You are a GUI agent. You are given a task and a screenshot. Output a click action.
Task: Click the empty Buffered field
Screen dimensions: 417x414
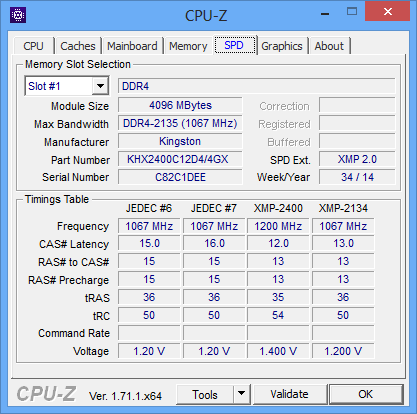point(357,141)
